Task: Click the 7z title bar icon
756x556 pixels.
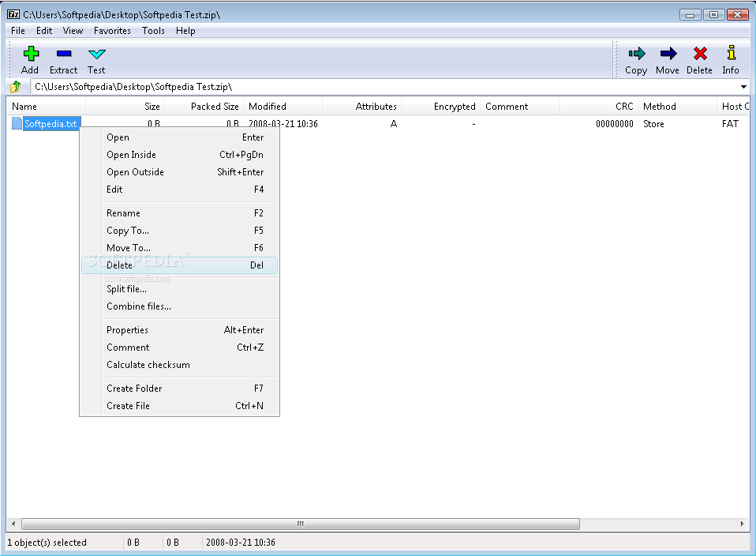Action: pos(13,14)
